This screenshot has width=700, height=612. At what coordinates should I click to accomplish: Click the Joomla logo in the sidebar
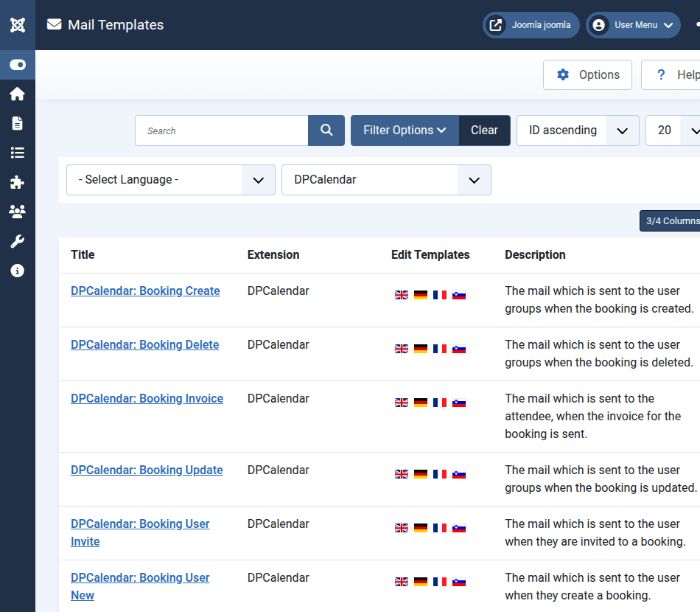pyautogui.click(x=18, y=25)
